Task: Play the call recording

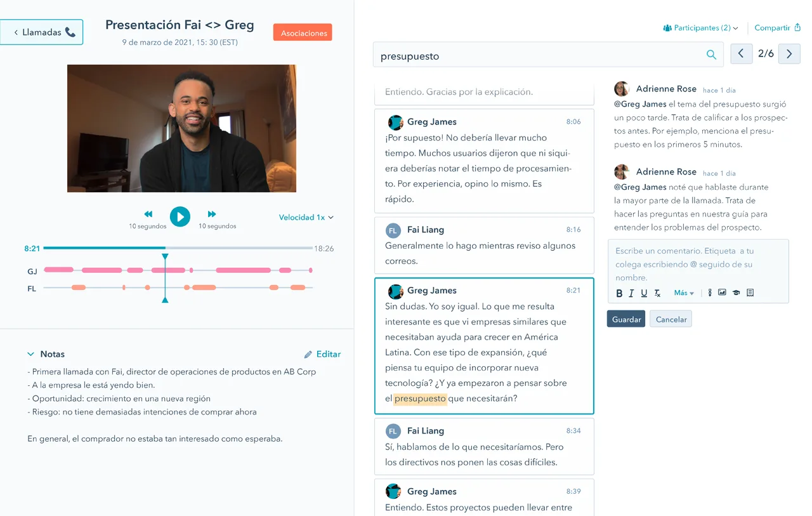Action: [180, 216]
